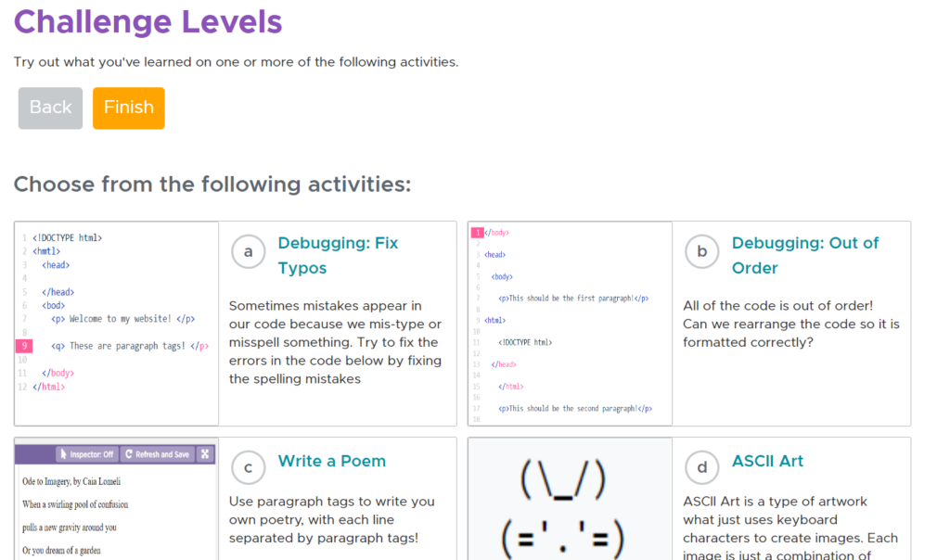This screenshot has width=950, height=560.
Task: Select the circle 'b' activity bubble
Action: [702, 251]
